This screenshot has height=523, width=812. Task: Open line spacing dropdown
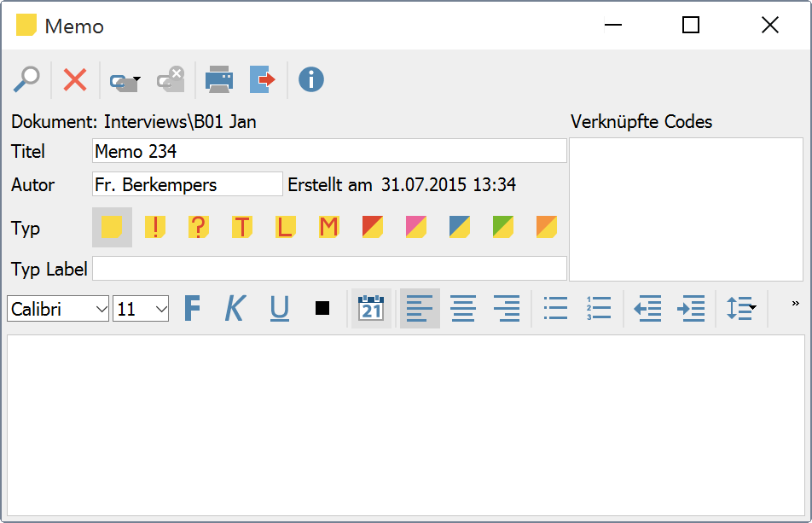740,309
